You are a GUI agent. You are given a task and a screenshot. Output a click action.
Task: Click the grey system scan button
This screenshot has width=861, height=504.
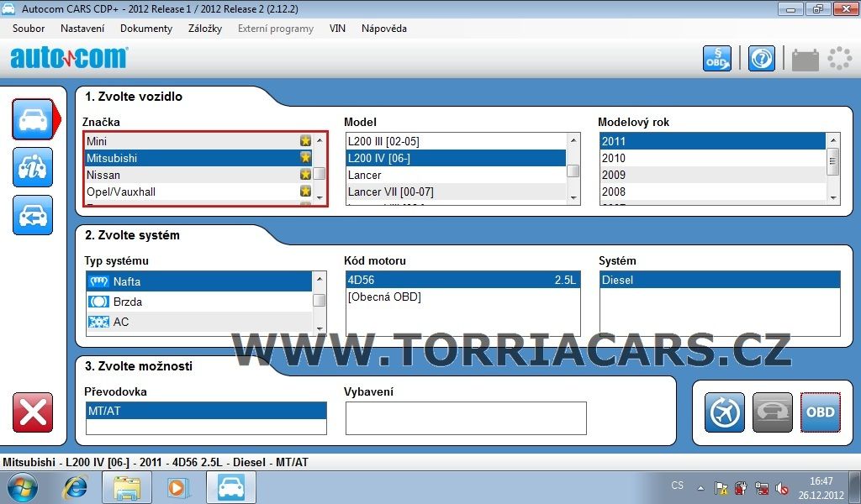(773, 412)
